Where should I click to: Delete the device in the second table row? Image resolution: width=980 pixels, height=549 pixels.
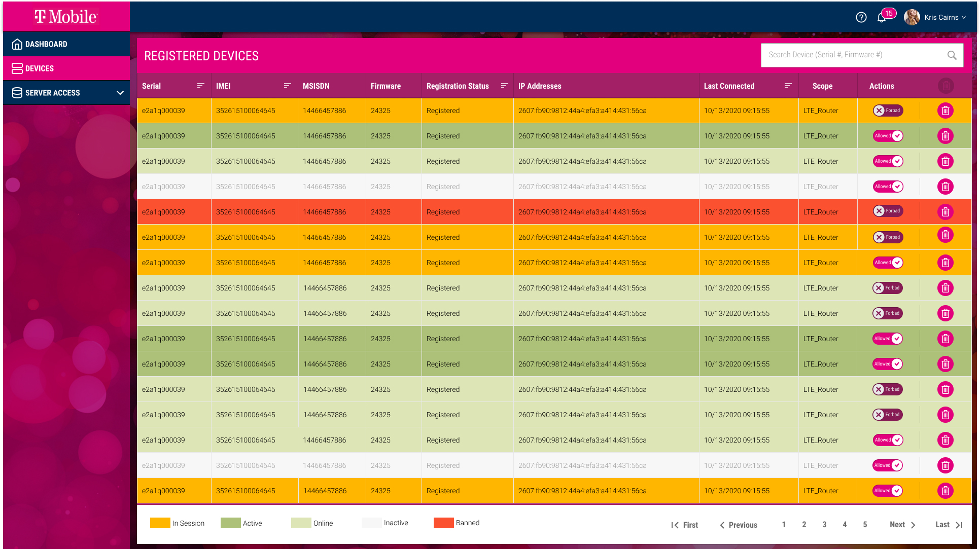point(946,136)
